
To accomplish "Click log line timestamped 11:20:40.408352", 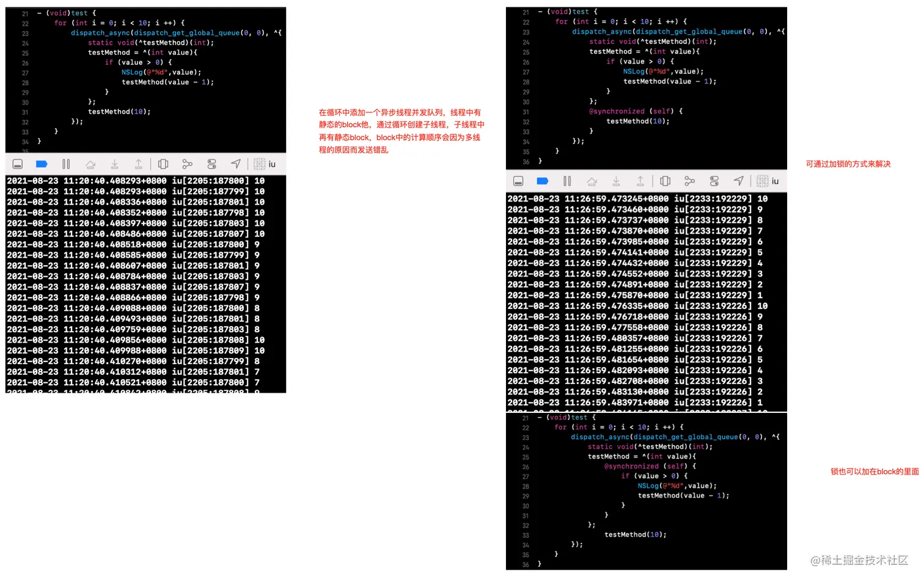I will pos(136,213).
